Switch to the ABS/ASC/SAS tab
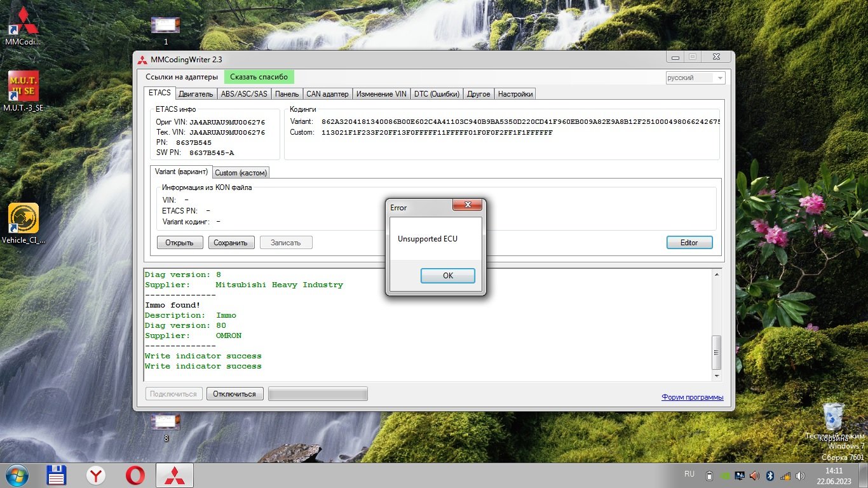 point(244,94)
